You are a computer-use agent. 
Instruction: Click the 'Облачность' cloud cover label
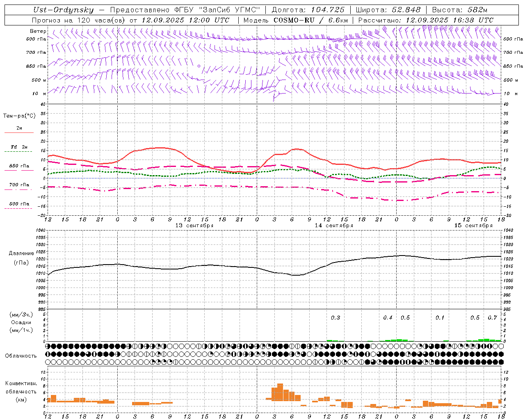(x=21, y=356)
